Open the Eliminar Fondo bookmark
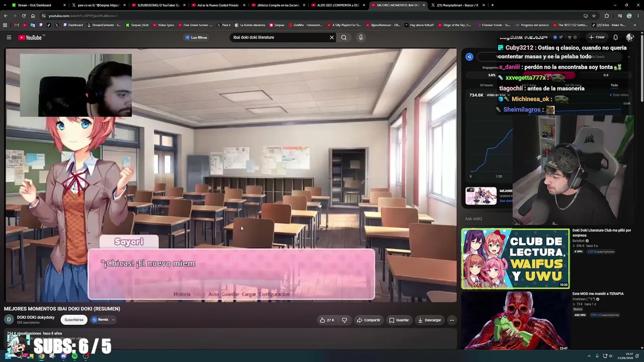Image resolution: width=644 pixels, height=362 pixels. coord(494,25)
